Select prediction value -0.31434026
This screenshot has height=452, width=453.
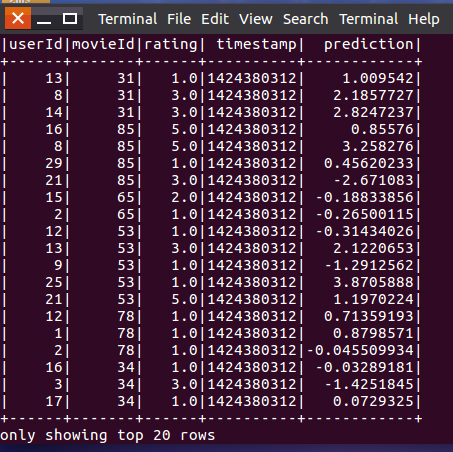click(364, 232)
